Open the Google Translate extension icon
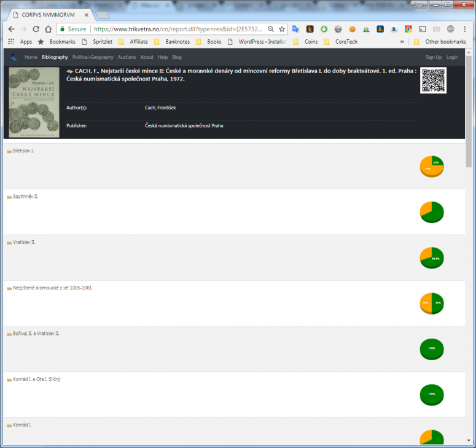This screenshot has height=448, width=476. [x=295, y=29]
